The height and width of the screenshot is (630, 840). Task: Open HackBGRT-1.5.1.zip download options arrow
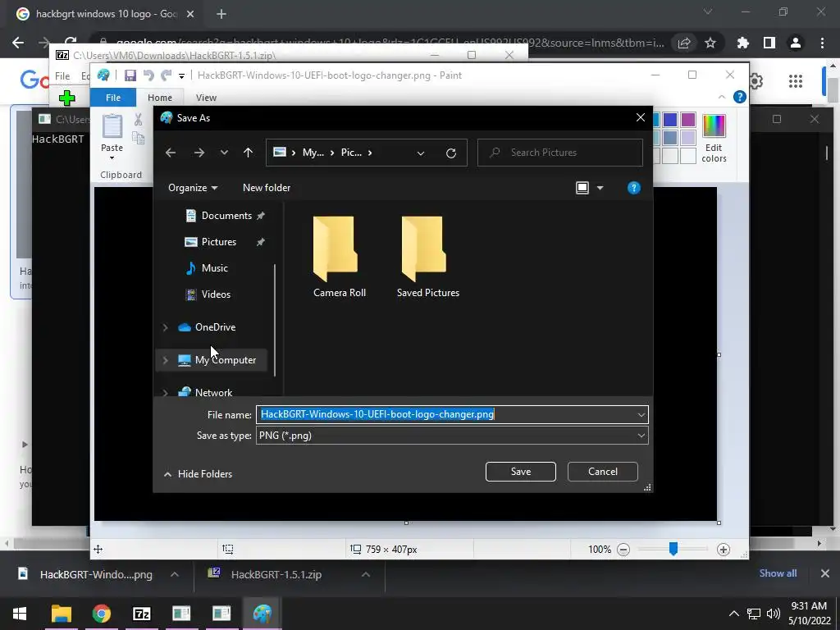point(366,574)
